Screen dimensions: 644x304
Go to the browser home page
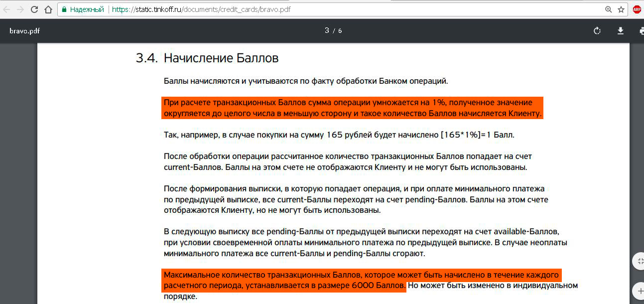click(x=48, y=9)
